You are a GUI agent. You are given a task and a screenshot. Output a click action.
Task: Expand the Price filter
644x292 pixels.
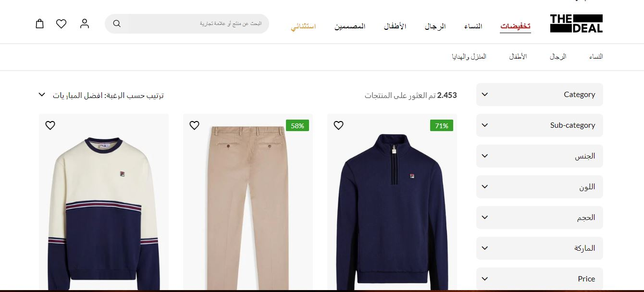(x=539, y=279)
